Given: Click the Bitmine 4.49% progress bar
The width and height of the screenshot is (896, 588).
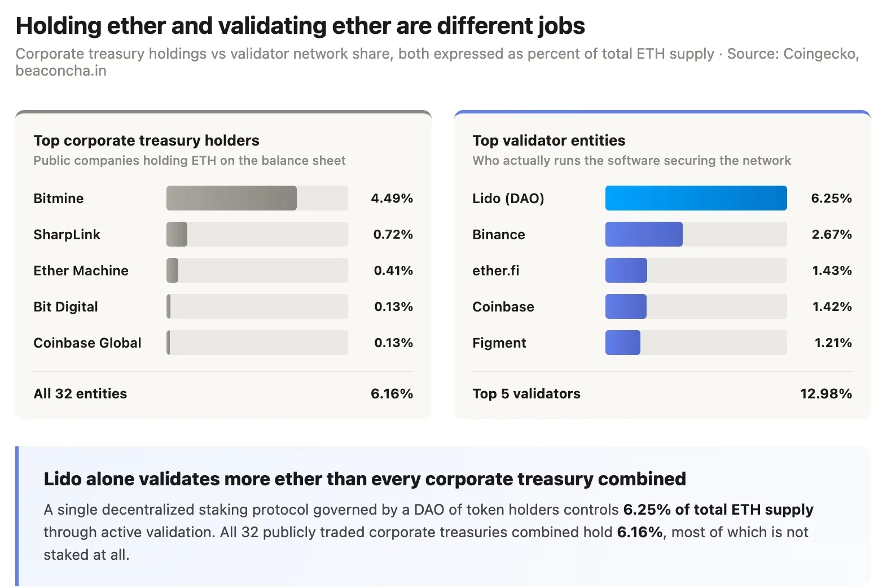Looking at the screenshot, I should tap(257, 198).
